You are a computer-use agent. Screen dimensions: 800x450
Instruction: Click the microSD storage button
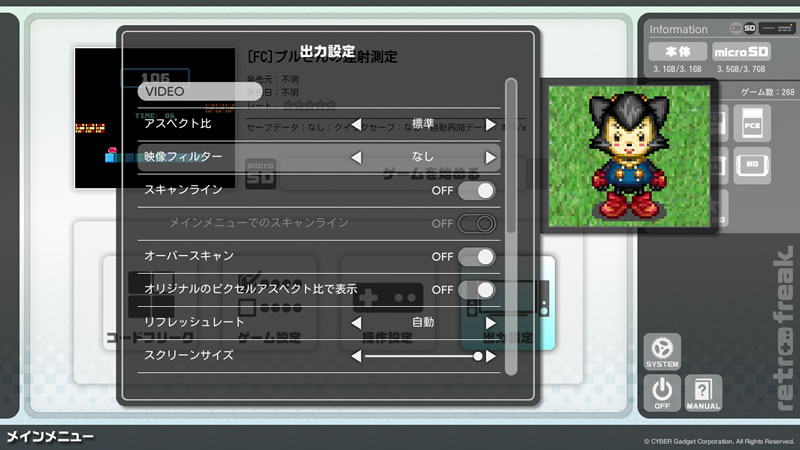pyautogui.click(x=740, y=52)
